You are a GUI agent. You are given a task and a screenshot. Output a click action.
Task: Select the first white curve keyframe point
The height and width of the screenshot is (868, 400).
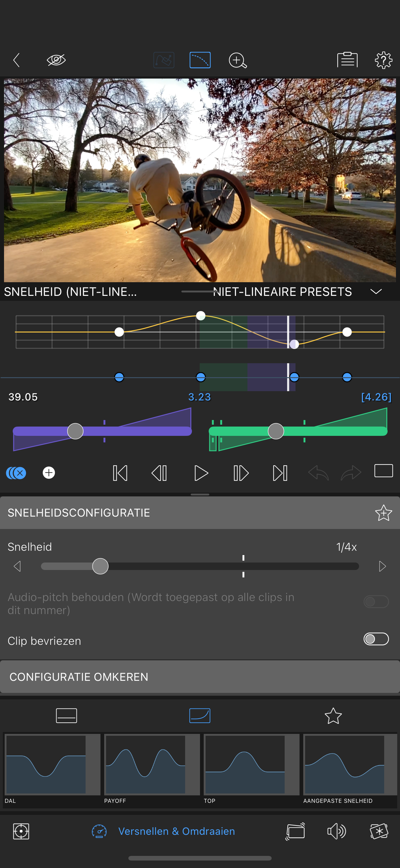(119, 332)
